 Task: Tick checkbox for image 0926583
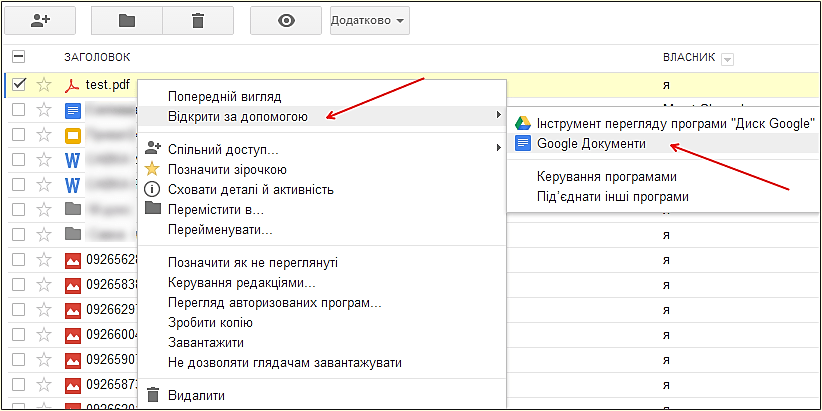tap(18, 284)
